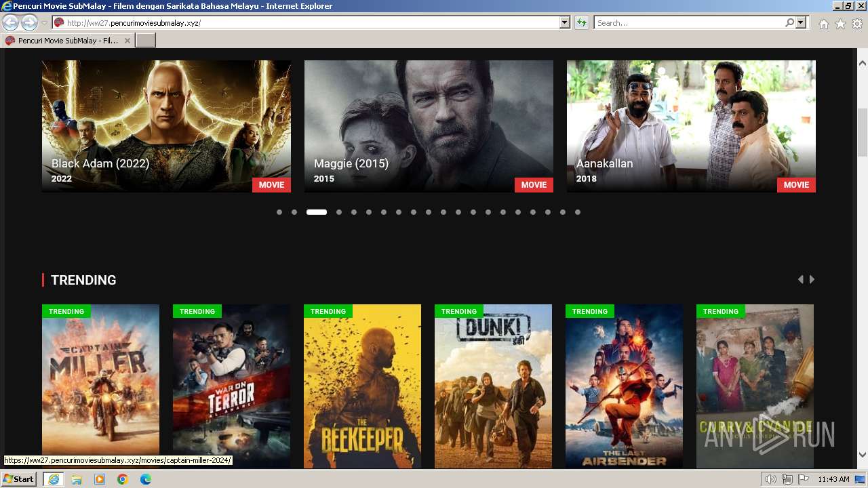Select the active elongated slider pagination dot
868x488 pixels.
point(317,212)
